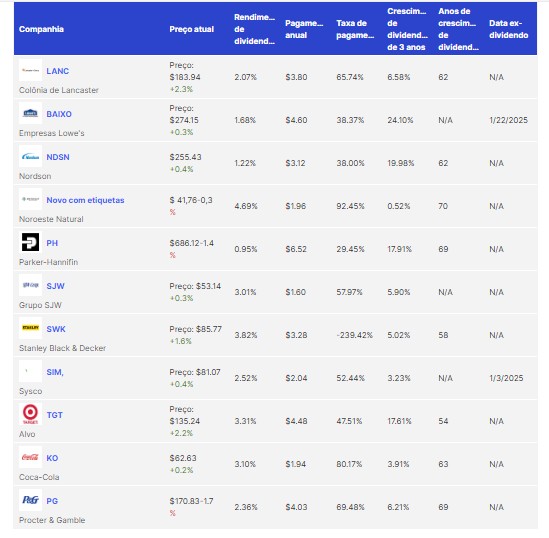The width and height of the screenshot is (549, 538).
Task: Select the 0.95% dividend yield cell
Action: click(x=245, y=249)
